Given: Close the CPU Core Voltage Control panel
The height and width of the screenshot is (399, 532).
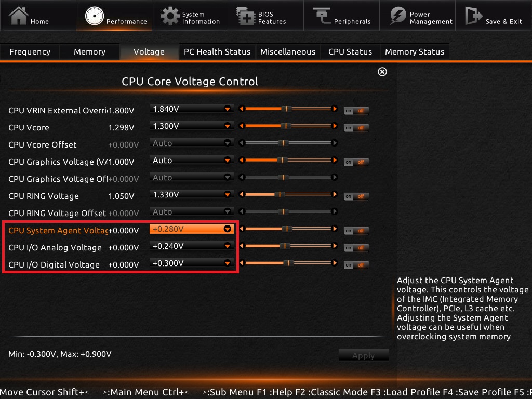Looking at the screenshot, I should point(382,72).
